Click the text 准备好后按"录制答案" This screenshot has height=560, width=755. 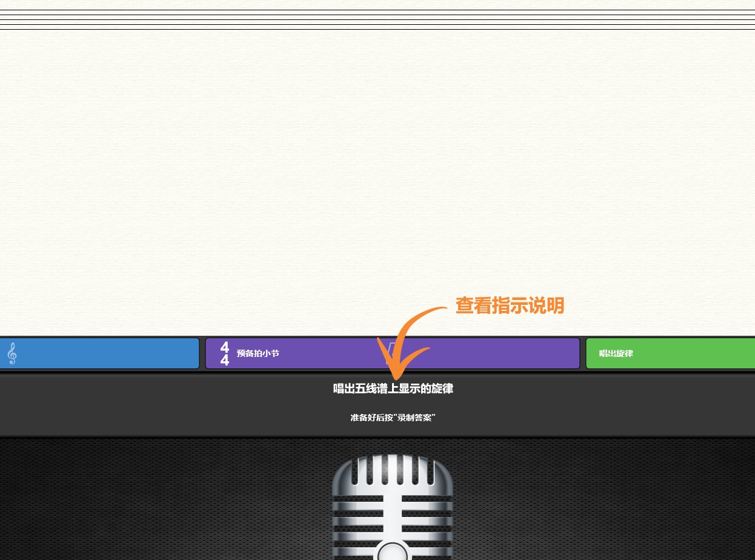393,418
